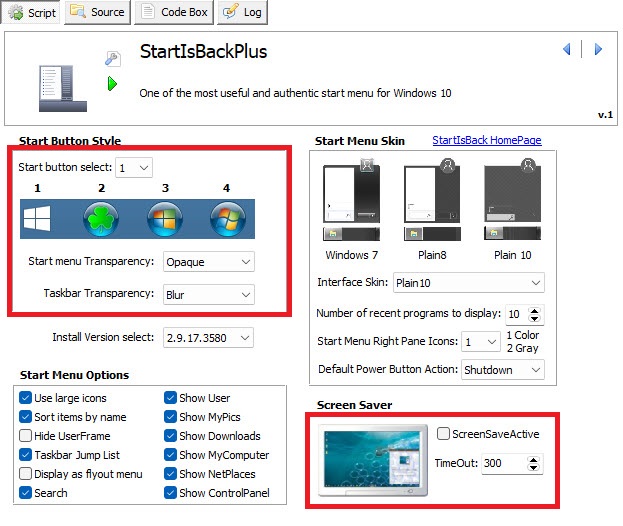The height and width of the screenshot is (526, 623).
Task: Pick the Windows 10 flat start button image
Action: [x=37, y=219]
